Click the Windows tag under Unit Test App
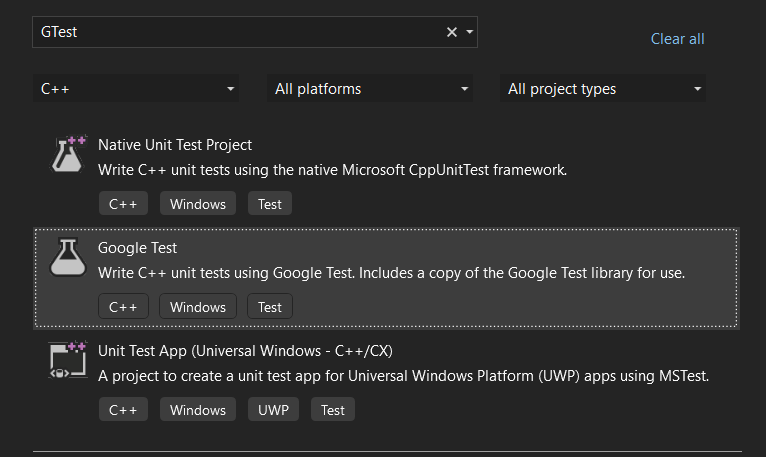The image size is (766, 457). [x=198, y=410]
